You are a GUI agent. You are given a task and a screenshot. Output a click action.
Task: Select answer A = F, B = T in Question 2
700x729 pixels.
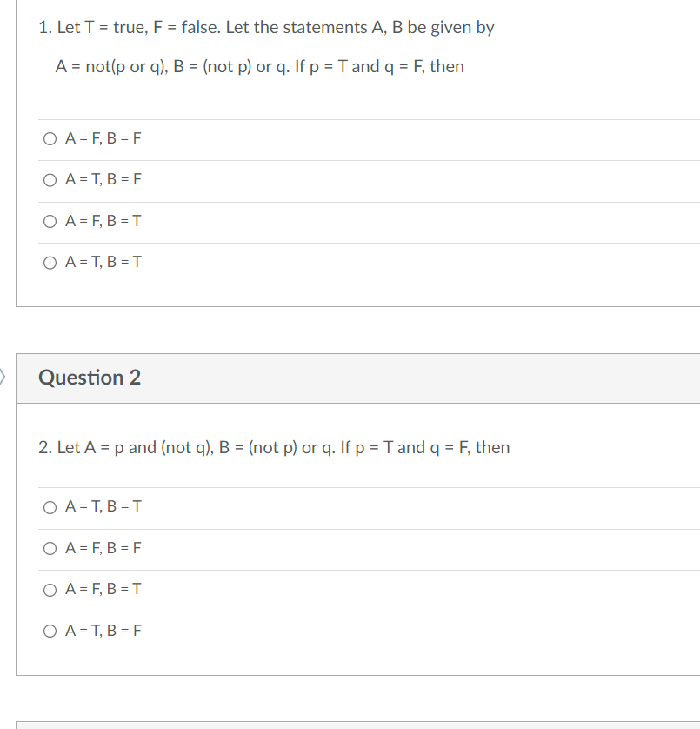point(103,589)
